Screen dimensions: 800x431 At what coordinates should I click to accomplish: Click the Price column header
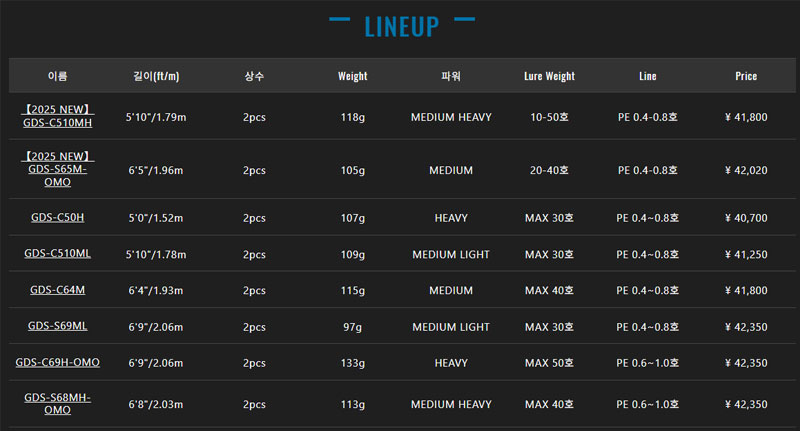[746, 76]
